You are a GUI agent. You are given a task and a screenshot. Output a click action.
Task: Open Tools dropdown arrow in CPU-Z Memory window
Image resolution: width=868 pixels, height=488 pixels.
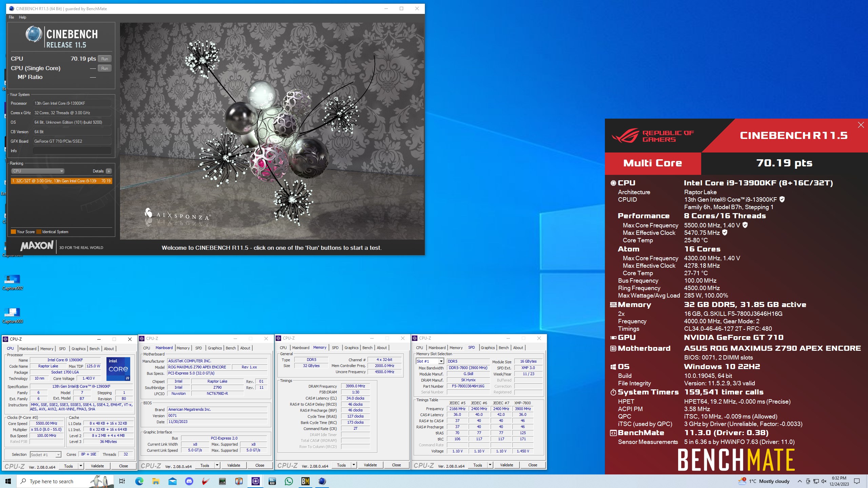pos(354,465)
